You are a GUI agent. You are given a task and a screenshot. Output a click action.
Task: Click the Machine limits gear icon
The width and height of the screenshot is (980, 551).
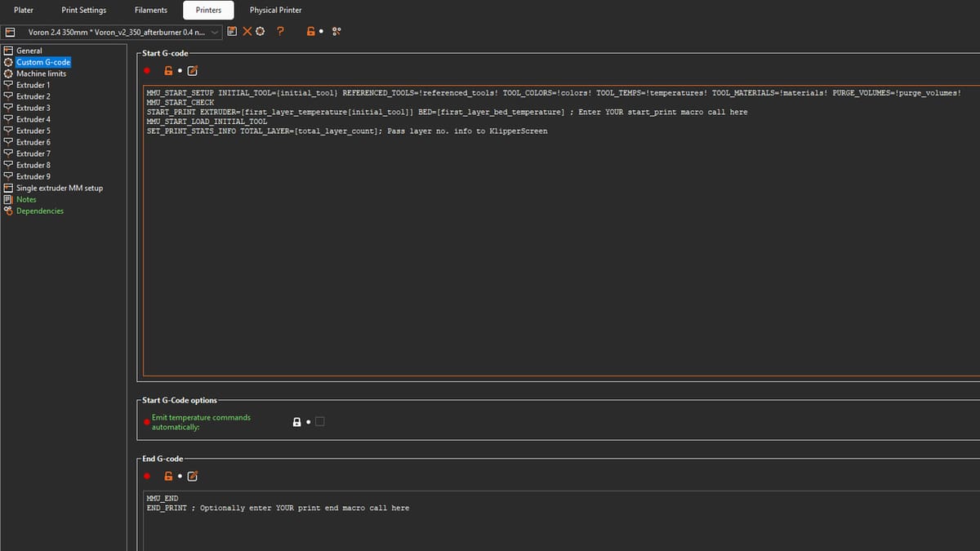pyautogui.click(x=8, y=73)
